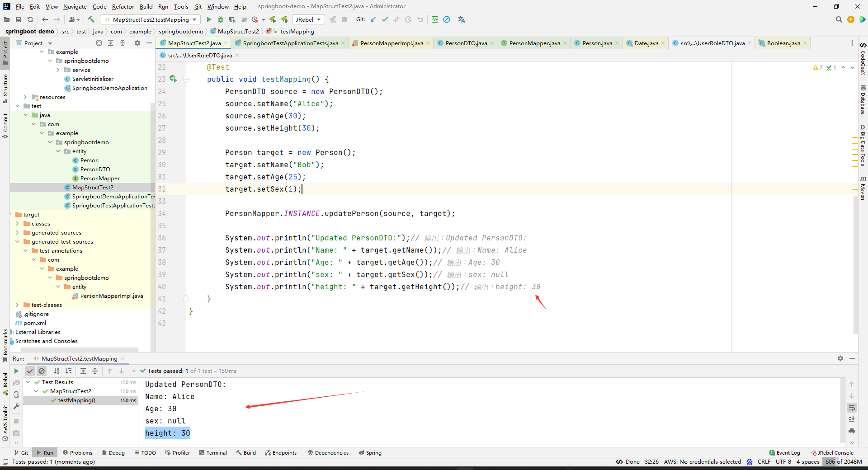
Task: Click Git update project arrow icon
Action: coord(373,19)
